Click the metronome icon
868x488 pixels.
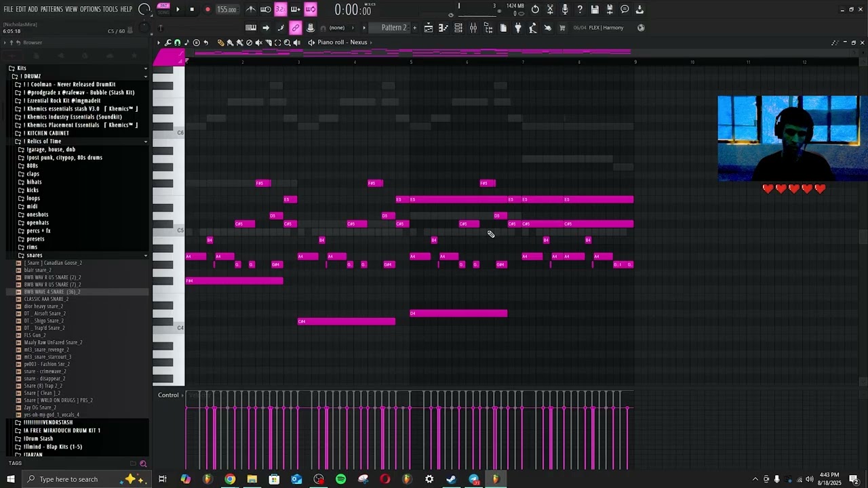(x=251, y=9)
